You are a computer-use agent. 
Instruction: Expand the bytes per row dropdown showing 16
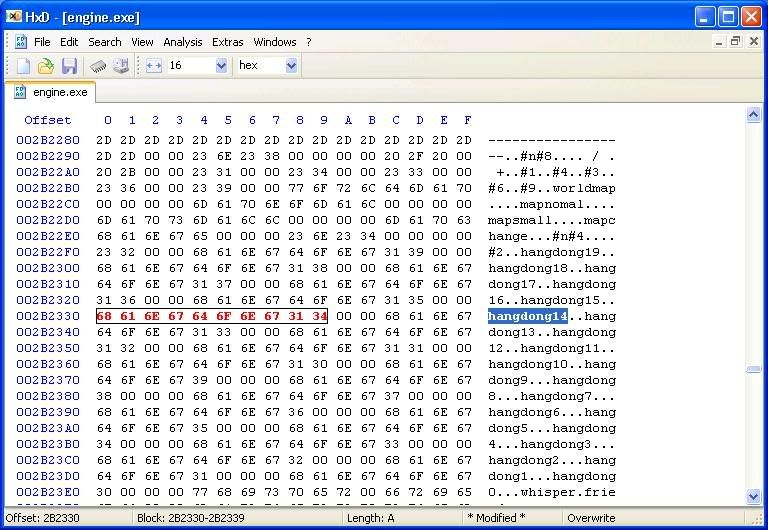(221, 66)
